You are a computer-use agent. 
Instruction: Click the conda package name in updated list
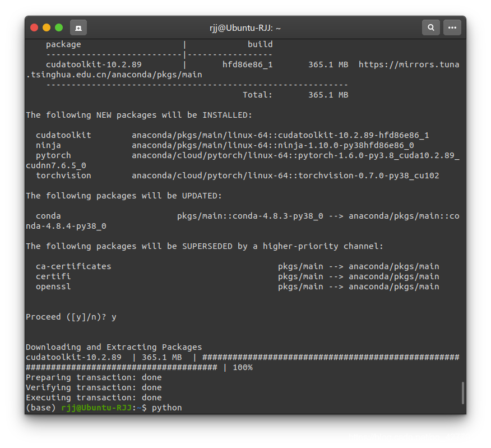pos(48,216)
